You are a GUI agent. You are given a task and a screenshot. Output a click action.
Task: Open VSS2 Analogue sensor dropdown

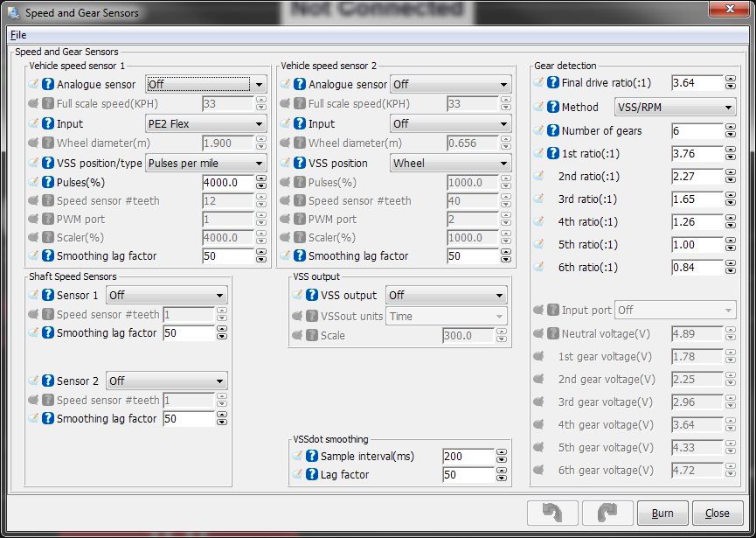pos(451,85)
